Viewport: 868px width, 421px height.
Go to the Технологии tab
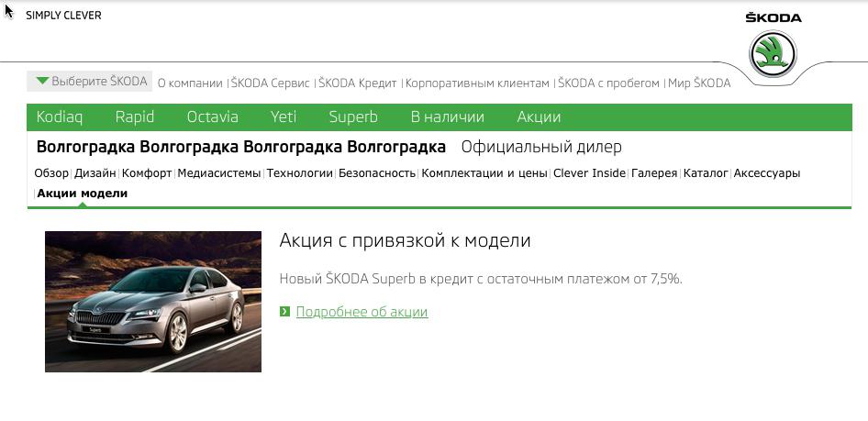[x=299, y=173]
